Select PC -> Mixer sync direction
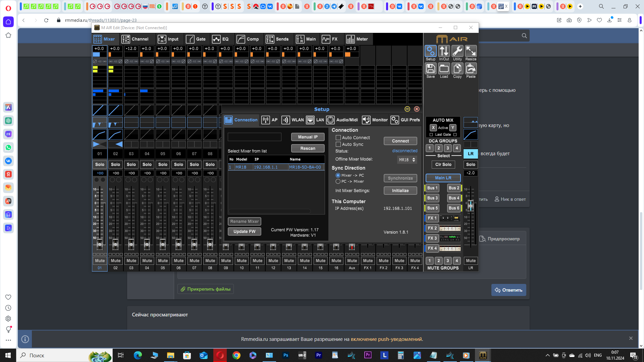The image size is (644, 362). tap(338, 181)
